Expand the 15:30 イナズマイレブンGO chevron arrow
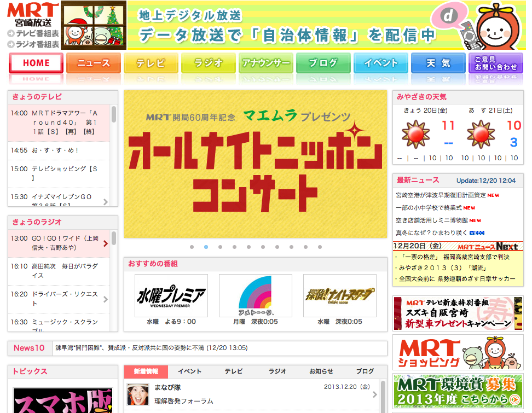The height and width of the screenshot is (413, 532). (x=106, y=202)
